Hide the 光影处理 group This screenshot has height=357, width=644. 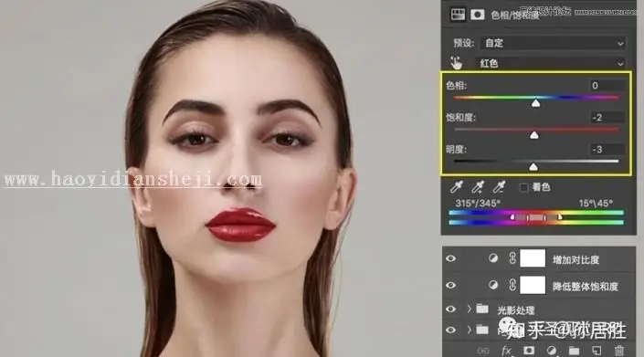pyautogui.click(x=451, y=309)
